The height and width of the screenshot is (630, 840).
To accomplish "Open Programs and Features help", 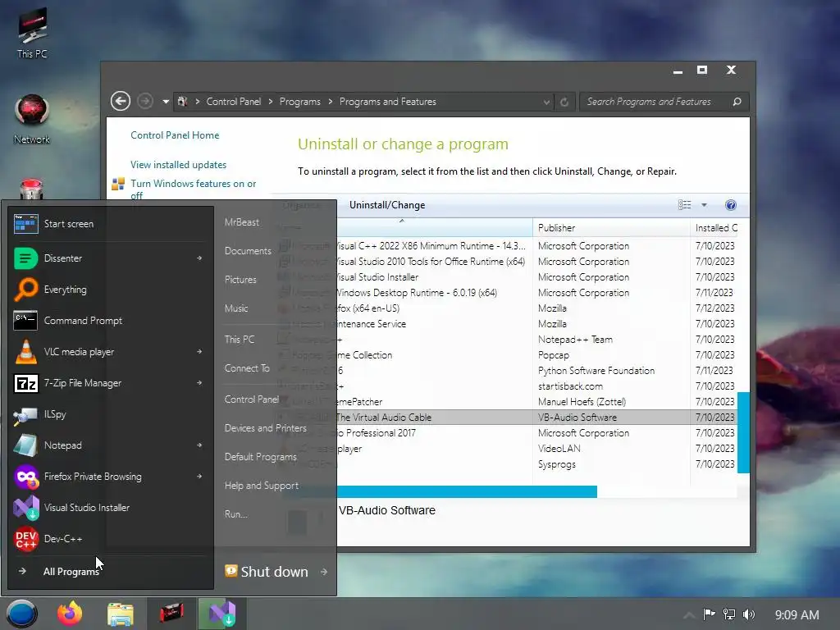I will 731,205.
